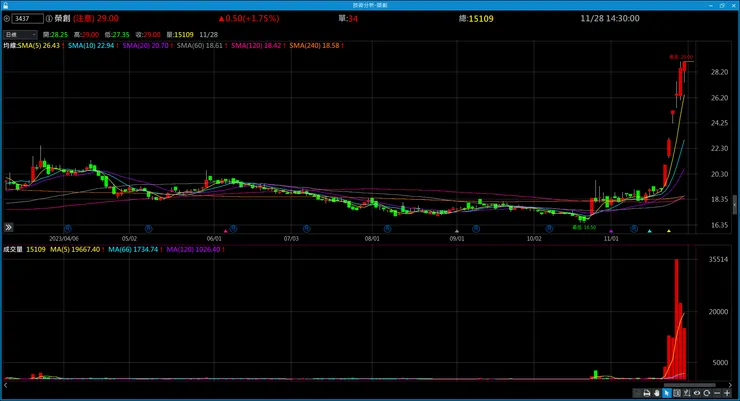This screenshot has height=401, width=740.
Task: Zoom out with the minus icon
Action: point(717,393)
